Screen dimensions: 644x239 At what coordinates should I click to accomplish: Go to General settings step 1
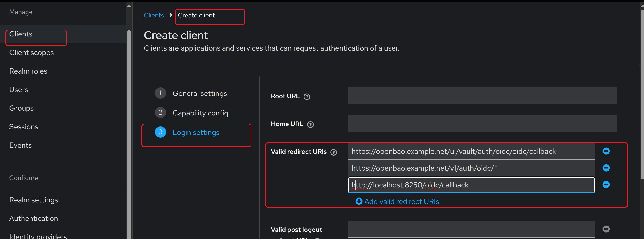point(199,93)
